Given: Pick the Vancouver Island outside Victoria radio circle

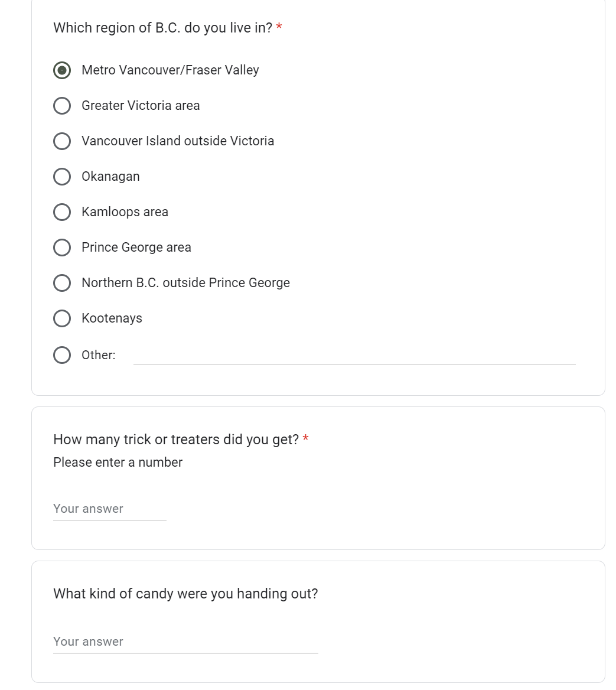Looking at the screenshot, I should 62,141.
